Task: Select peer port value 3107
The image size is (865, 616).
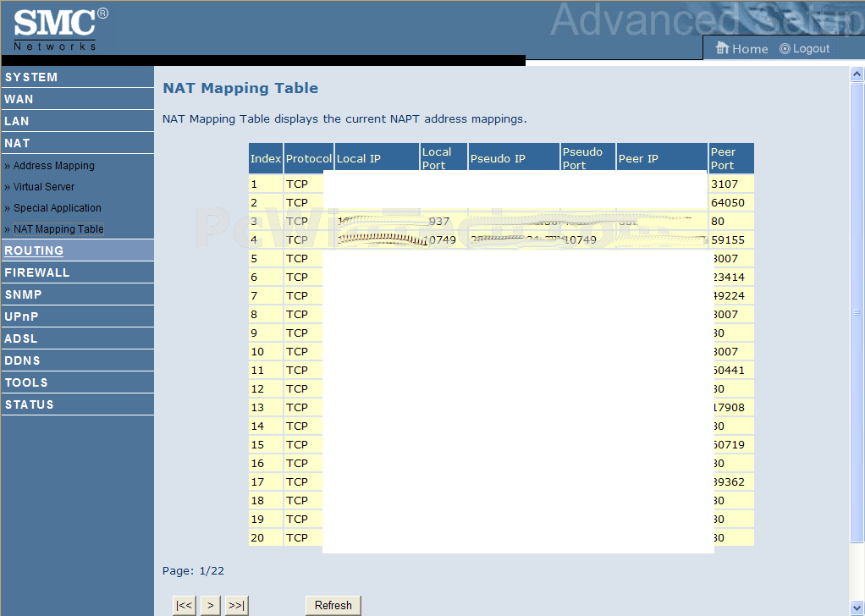Action: click(725, 184)
